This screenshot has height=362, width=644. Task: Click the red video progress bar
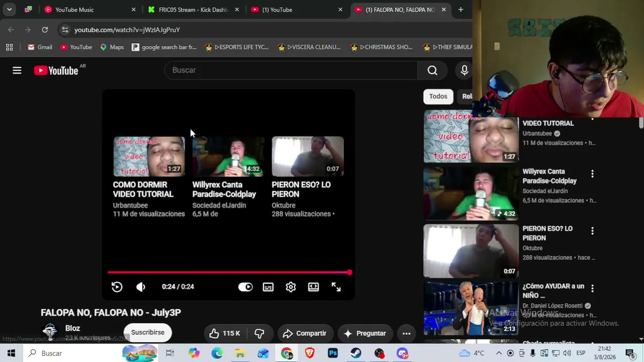pos(229,273)
